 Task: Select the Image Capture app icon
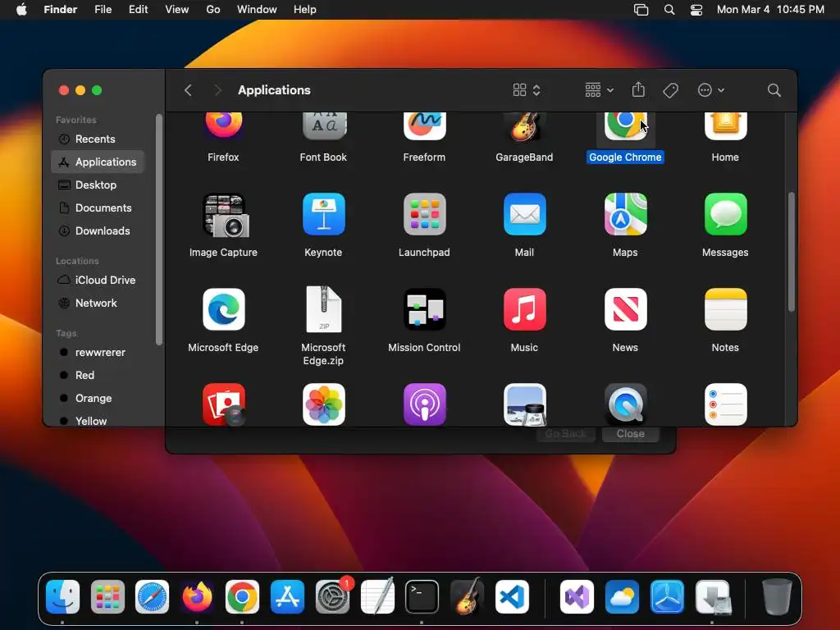pos(225,215)
